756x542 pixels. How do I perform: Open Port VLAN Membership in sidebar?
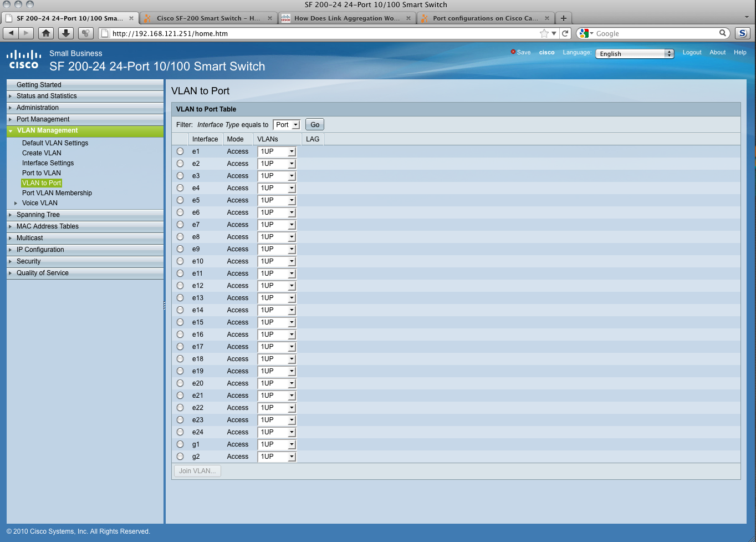click(57, 193)
